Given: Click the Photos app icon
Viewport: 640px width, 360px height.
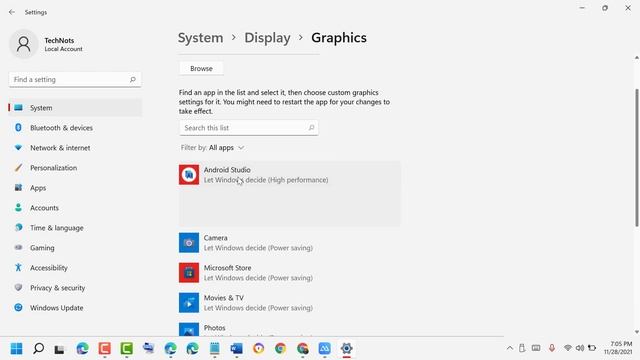Looking at the screenshot, I should pos(189,329).
